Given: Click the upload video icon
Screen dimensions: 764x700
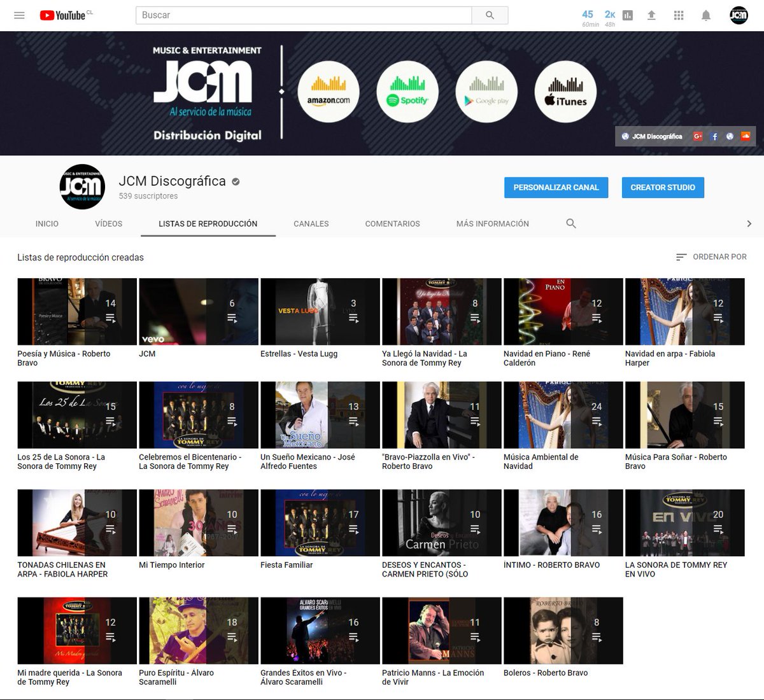Looking at the screenshot, I should point(651,15).
